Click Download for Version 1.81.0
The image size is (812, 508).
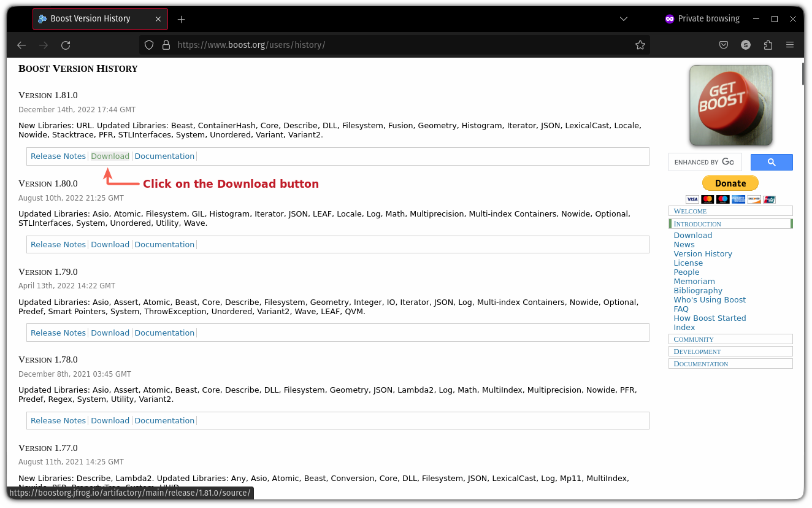110,156
